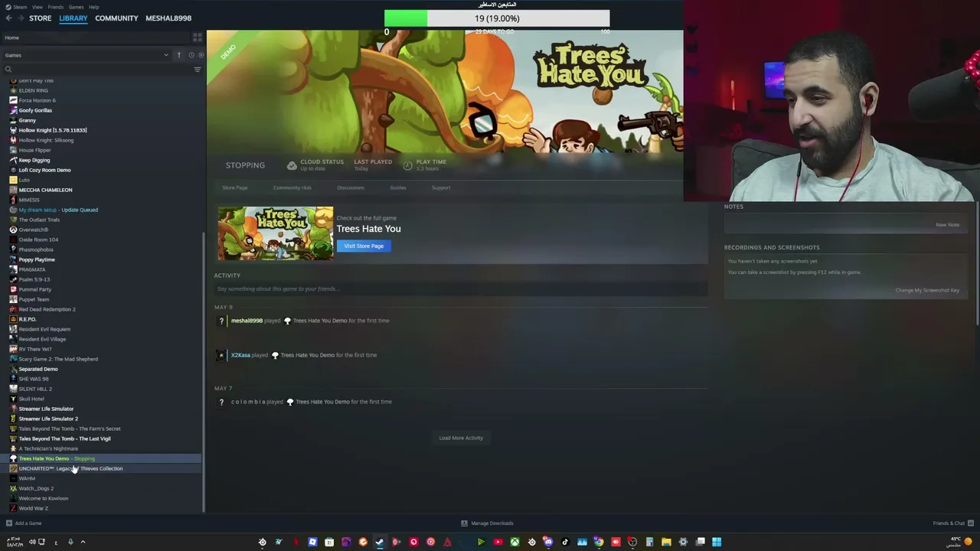The image size is (980, 551).
Task: Open the View menu
Action: tap(37, 7)
